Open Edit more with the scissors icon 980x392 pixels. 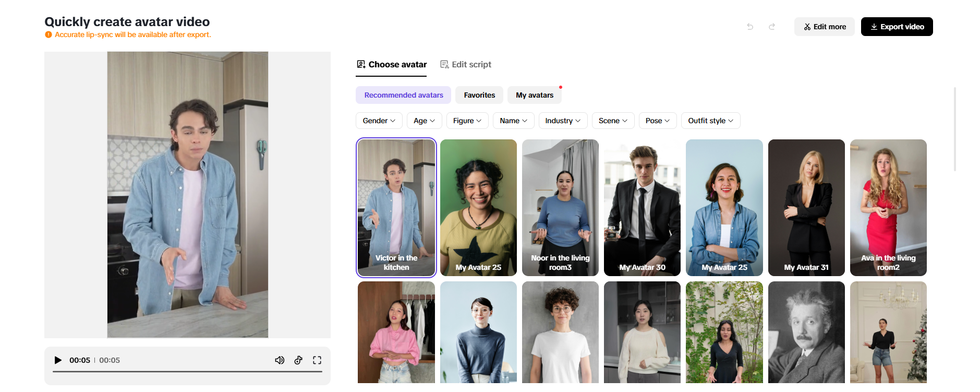[x=824, y=27]
